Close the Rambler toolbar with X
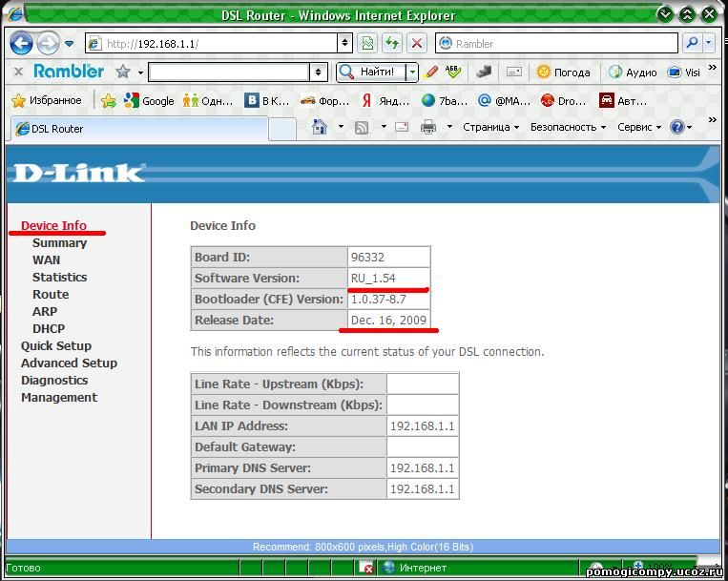Screen dimensions: 728x581 18,72
